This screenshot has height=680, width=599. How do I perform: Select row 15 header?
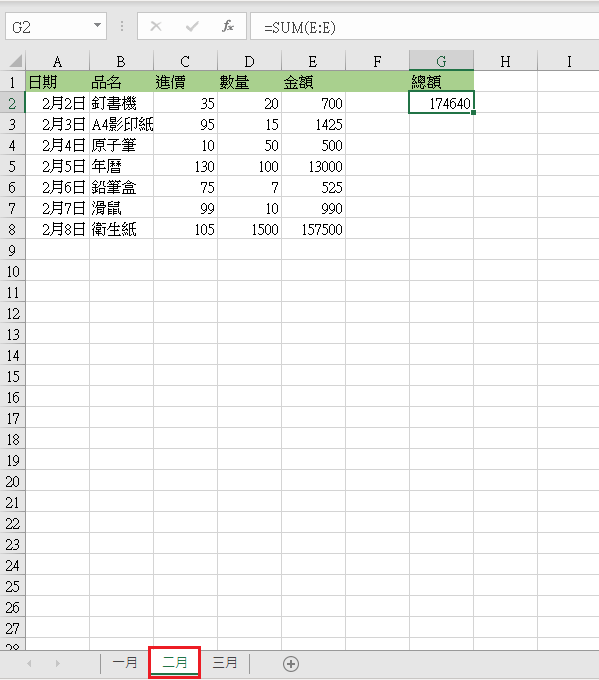[x=13, y=376]
